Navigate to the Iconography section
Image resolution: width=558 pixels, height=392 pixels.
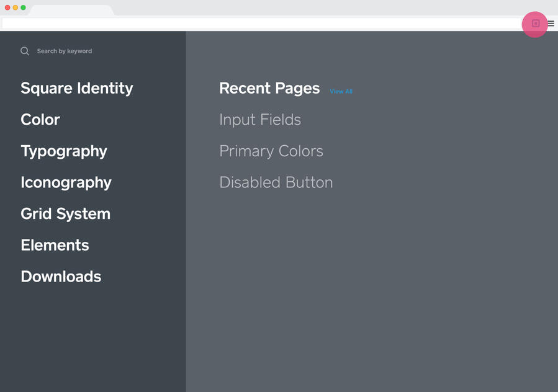66,182
